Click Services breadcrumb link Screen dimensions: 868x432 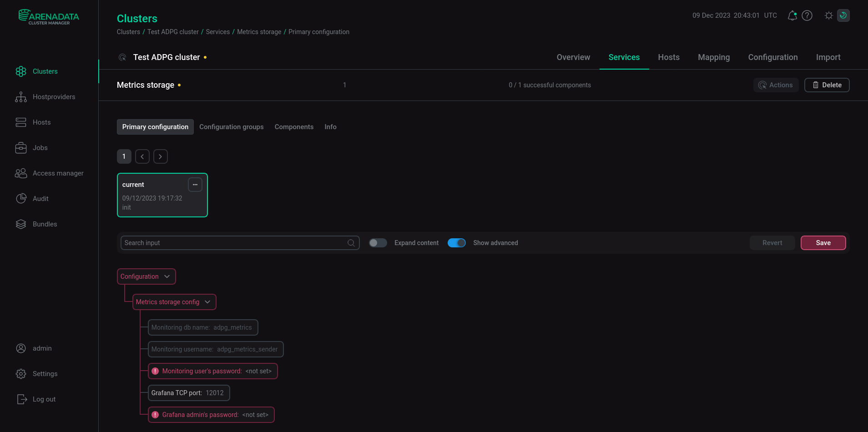tap(218, 32)
